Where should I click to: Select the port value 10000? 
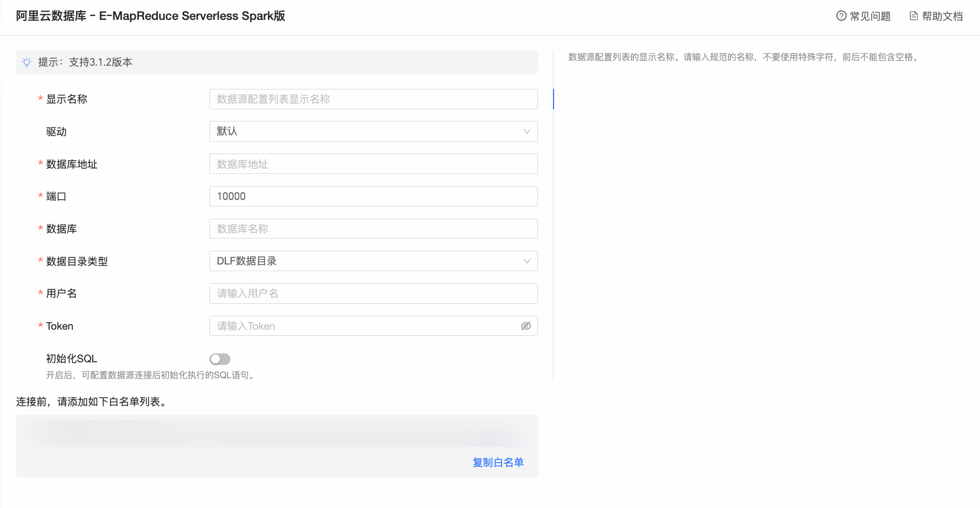[373, 196]
